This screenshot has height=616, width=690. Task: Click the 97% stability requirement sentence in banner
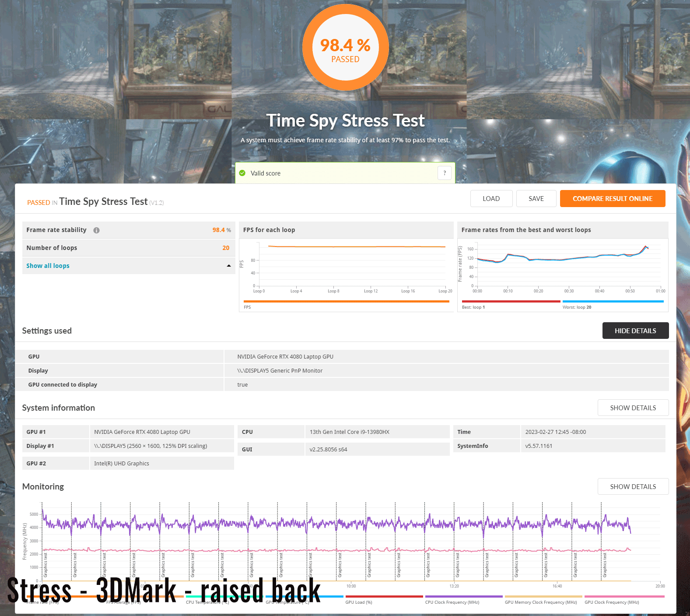345,140
